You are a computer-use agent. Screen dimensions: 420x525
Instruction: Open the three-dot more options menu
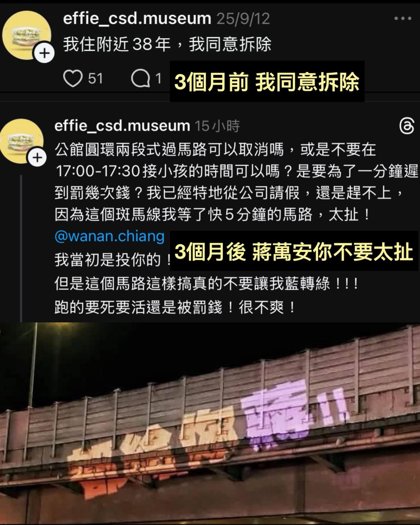click(x=403, y=18)
